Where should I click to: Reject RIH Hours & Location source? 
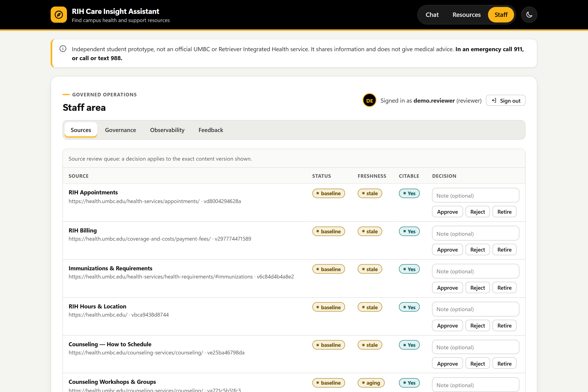tap(477, 326)
